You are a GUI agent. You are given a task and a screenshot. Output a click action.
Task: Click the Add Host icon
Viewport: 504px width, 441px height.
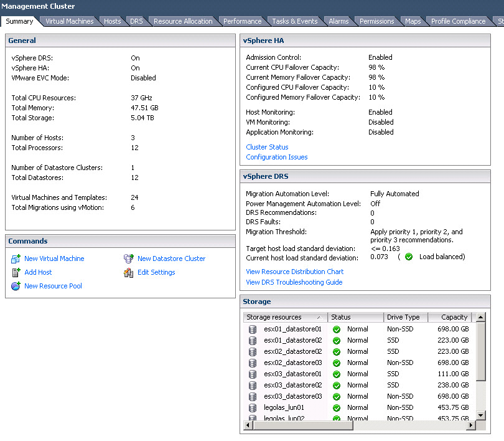tap(16, 272)
